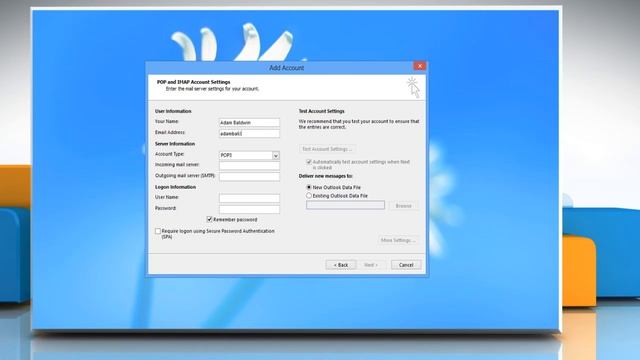Viewport: 640px width, 360px height.
Task: Click the Incoming mail server field
Action: coord(249,165)
